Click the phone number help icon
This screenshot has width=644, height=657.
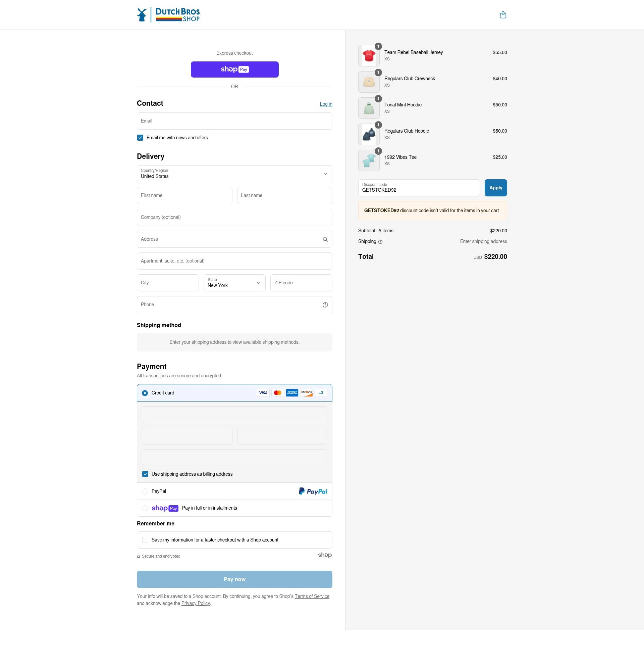(325, 304)
